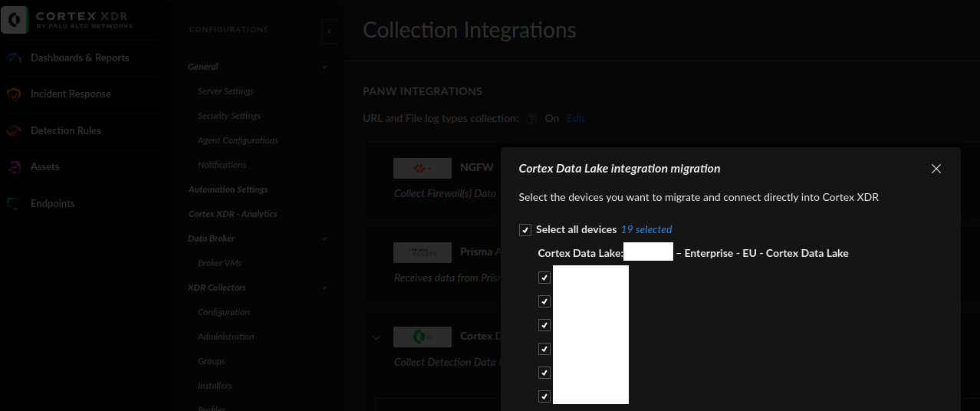This screenshot has height=411, width=980.
Task: Open Detection Rules eye icon
Action: 14,131
